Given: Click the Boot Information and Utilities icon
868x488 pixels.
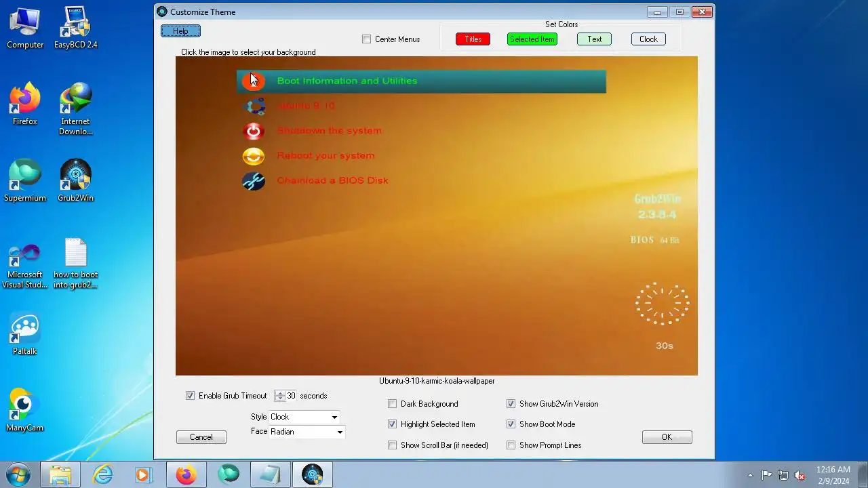Looking at the screenshot, I should tap(254, 81).
